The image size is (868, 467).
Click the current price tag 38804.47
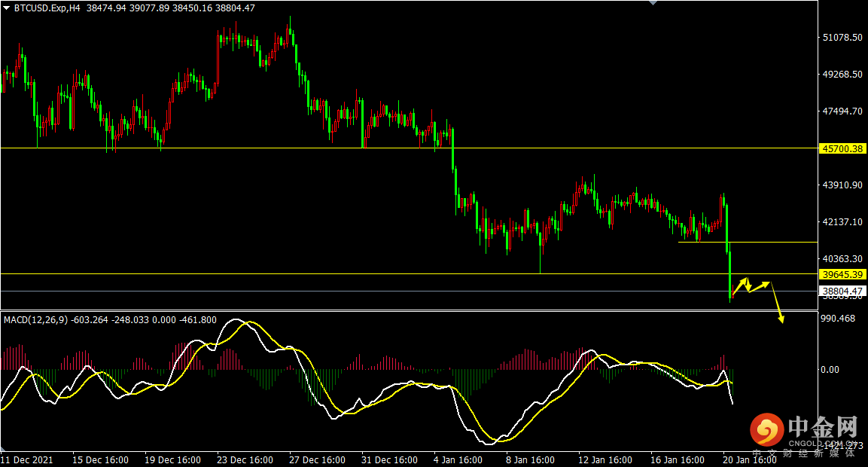840,291
